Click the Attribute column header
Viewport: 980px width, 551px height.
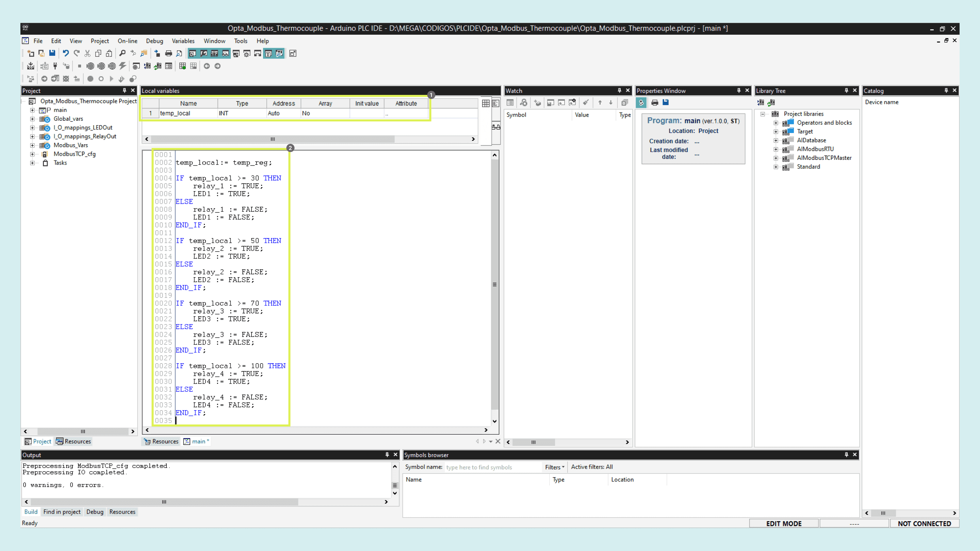click(x=406, y=103)
